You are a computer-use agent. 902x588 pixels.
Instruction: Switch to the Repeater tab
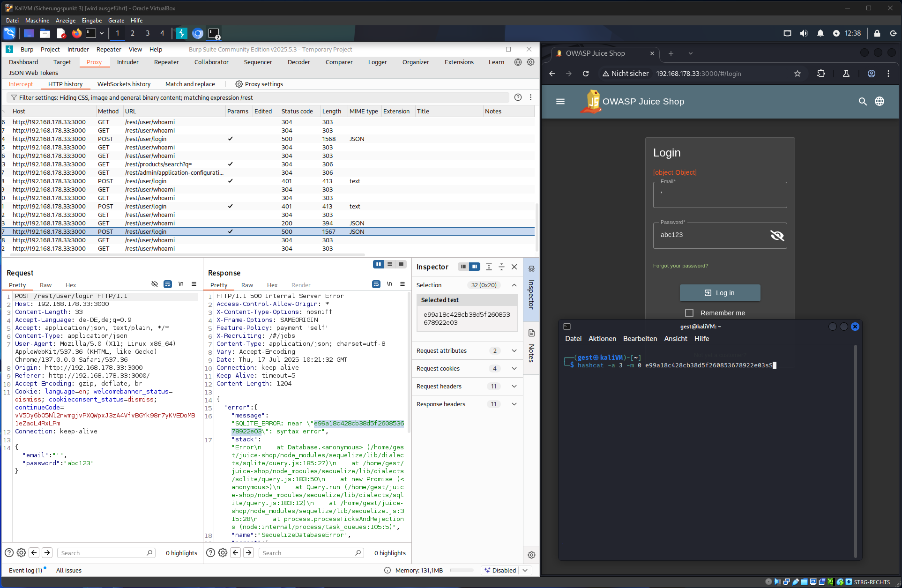(166, 62)
